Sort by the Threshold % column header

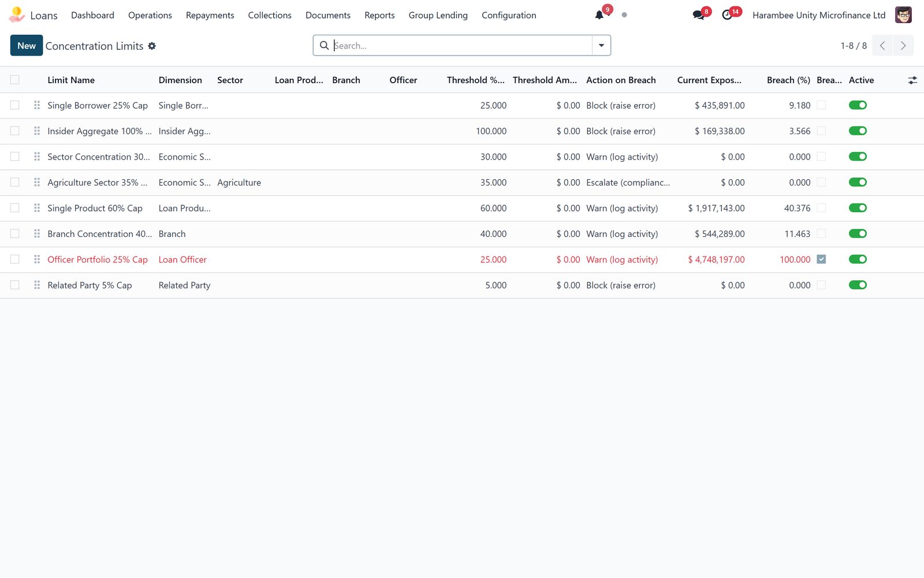coord(475,80)
